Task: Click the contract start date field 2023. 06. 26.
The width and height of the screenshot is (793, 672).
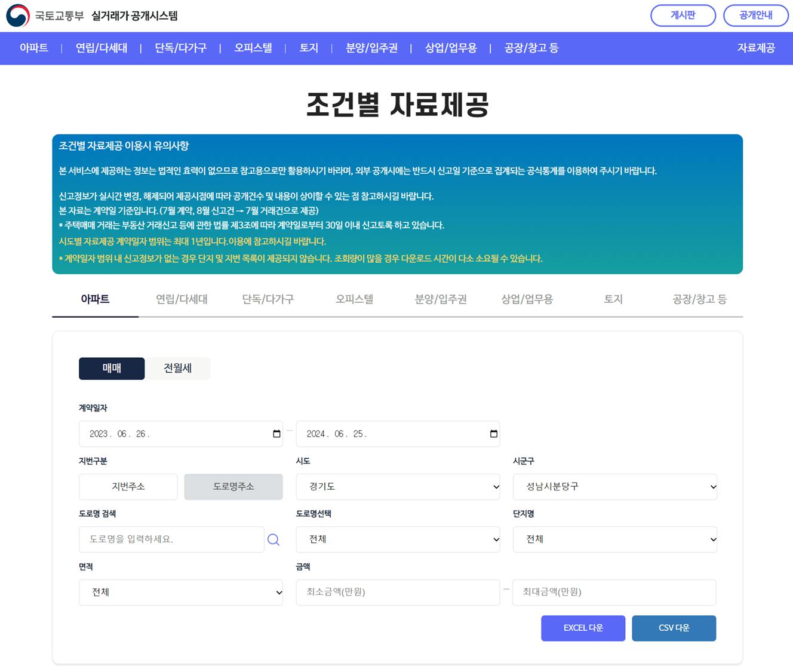Action: pyautogui.click(x=181, y=434)
